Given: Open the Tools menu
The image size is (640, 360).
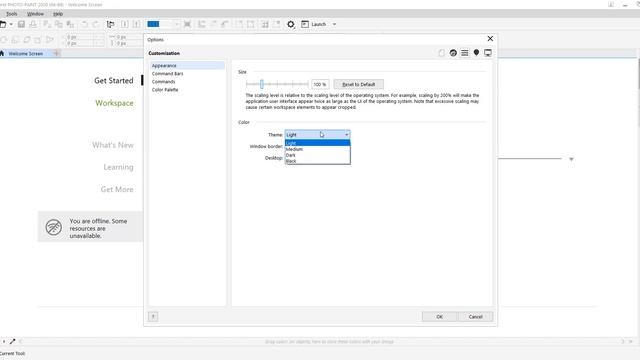Looking at the screenshot, I should 11,14.
